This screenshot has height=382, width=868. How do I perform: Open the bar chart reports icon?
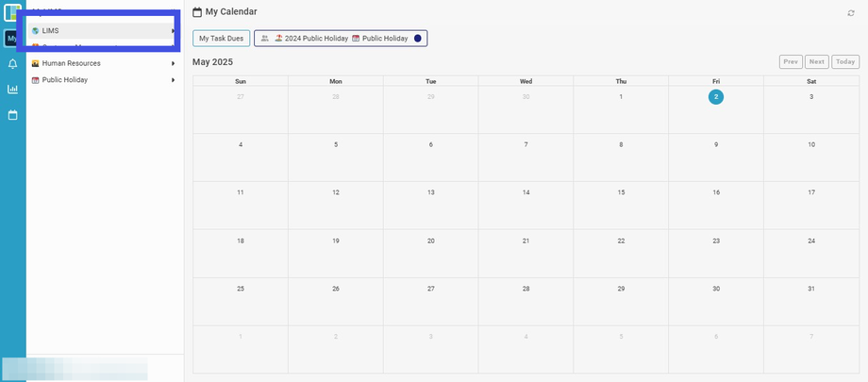click(x=12, y=89)
